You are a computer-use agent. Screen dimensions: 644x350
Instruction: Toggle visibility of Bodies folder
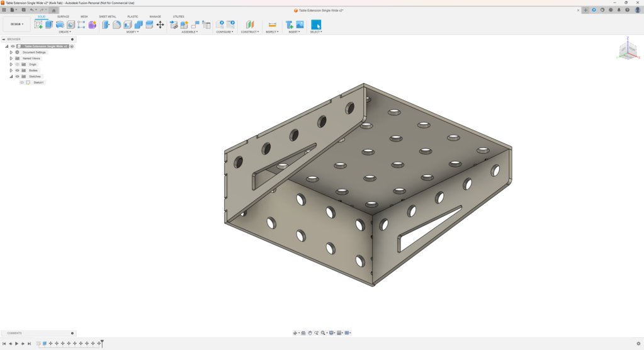coord(17,71)
